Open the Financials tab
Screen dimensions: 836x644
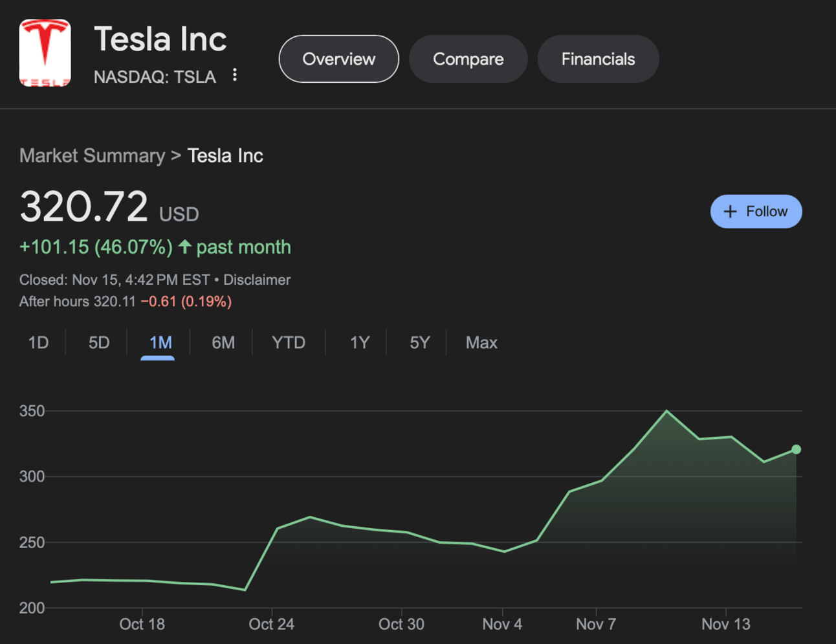pyautogui.click(x=598, y=59)
